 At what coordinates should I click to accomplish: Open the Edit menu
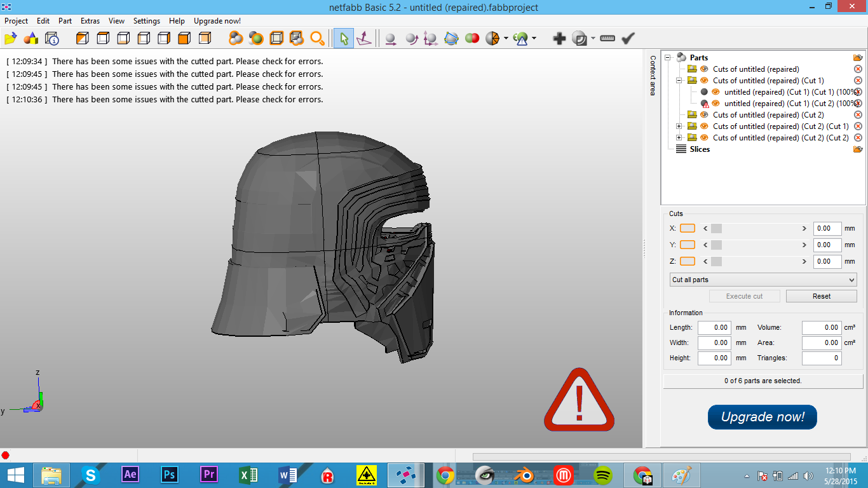(x=43, y=21)
